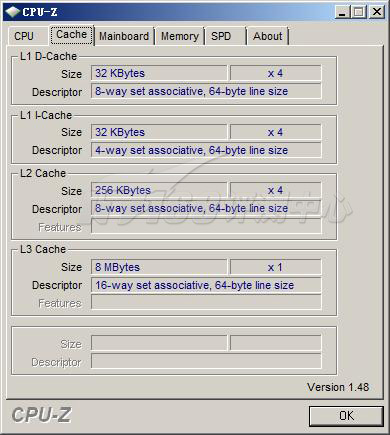Screen dimensions: 390x435
Task: Select the Cache tab
Action: [x=72, y=35]
